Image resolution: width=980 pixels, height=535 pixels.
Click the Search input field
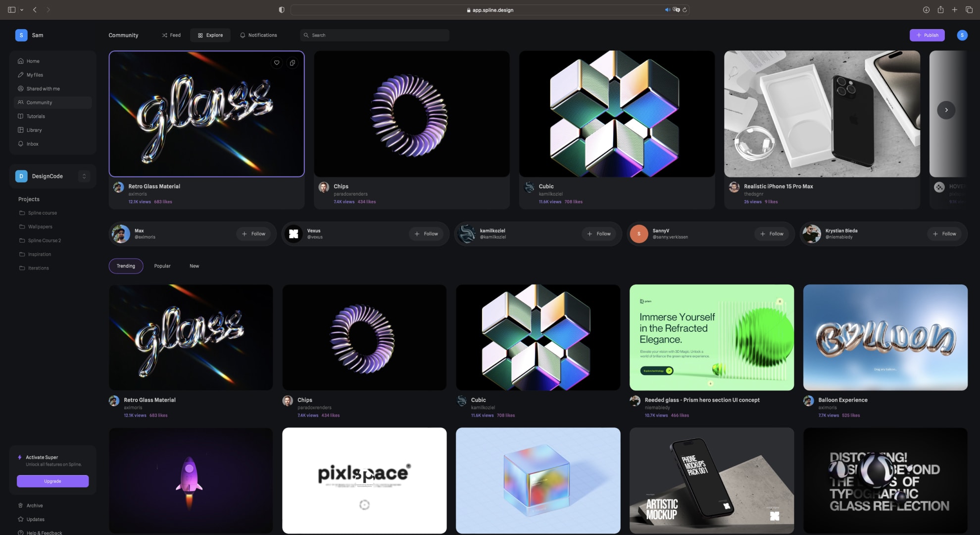tap(379, 34)
